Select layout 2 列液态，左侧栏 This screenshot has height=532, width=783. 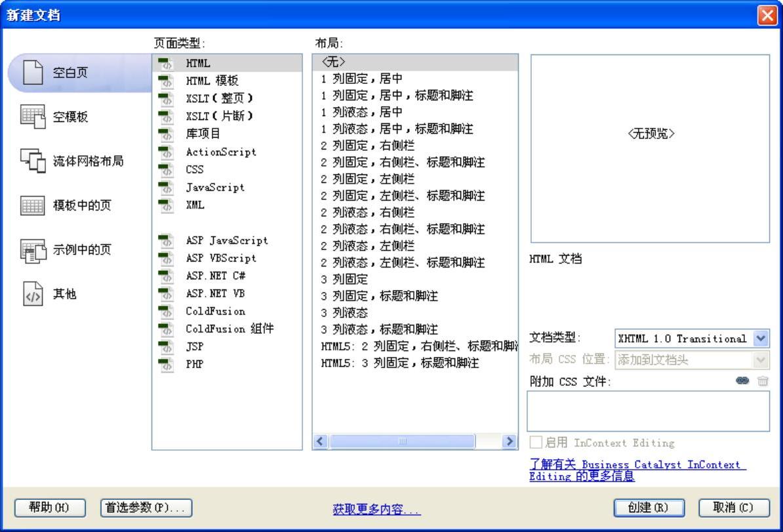[x=416, y=246]
